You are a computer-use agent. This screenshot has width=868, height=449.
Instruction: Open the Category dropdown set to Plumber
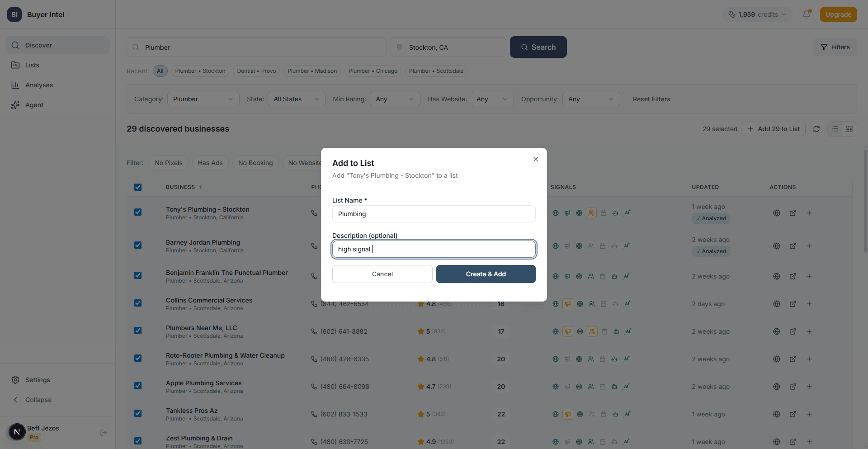point(203,99)
